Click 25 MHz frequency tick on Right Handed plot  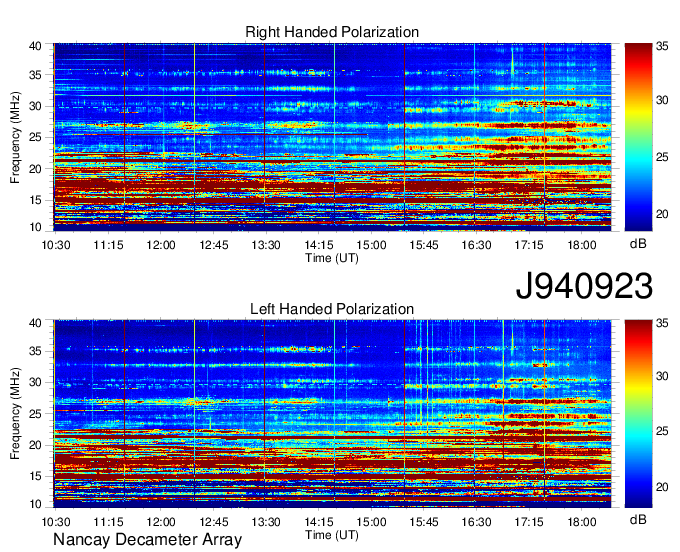tap(35, 138)
